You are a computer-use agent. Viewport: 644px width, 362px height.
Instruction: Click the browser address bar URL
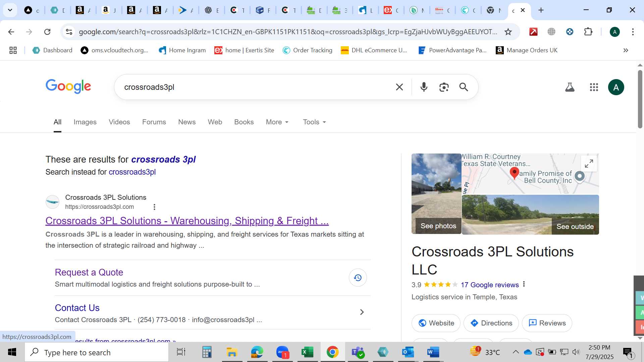pos(288,32)
